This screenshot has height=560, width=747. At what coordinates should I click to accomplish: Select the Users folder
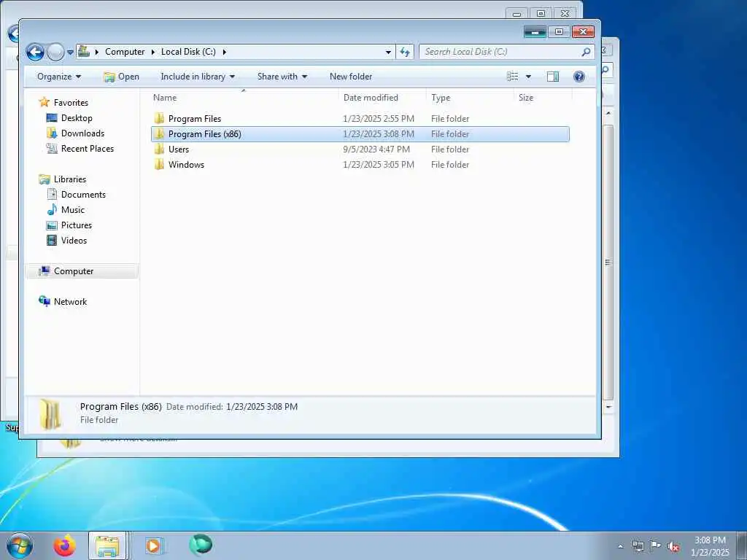click(360, 149)
